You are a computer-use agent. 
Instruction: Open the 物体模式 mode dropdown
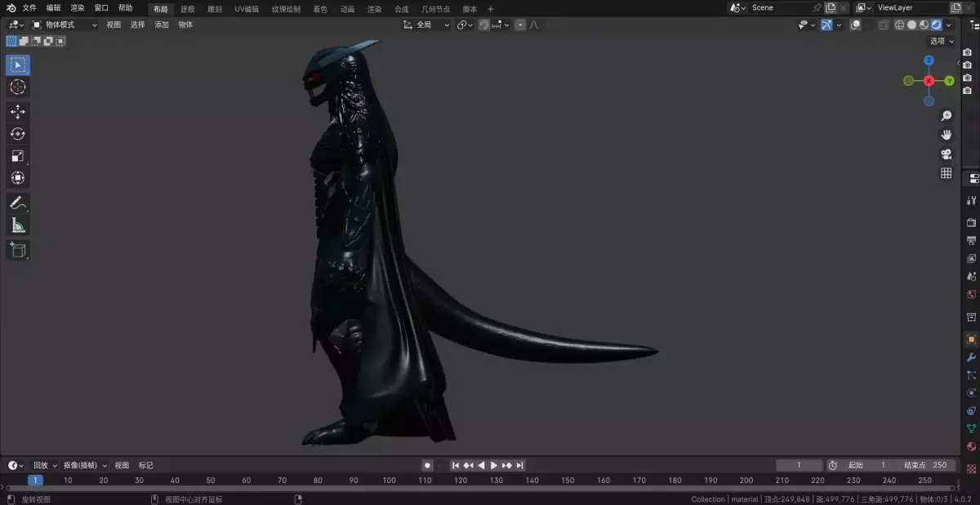click(x=65, y=25)
